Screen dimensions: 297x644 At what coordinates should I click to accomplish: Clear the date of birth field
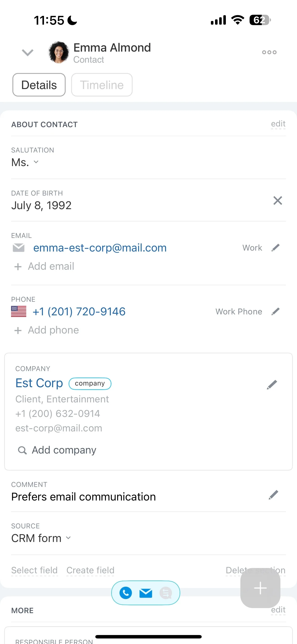(x=277, y=200)
